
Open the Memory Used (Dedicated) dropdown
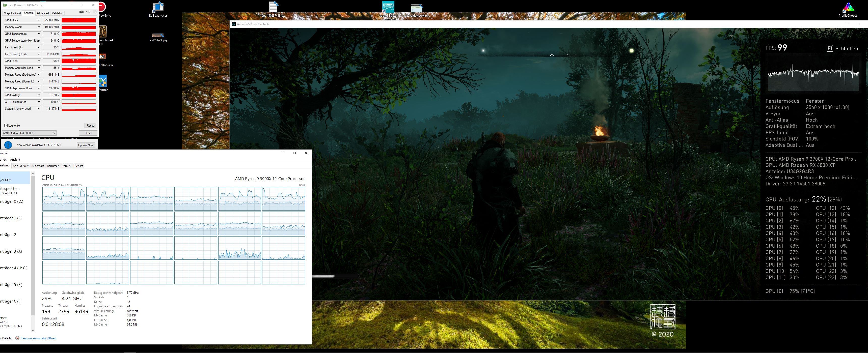pyautogui.click(x=38, y=74)
